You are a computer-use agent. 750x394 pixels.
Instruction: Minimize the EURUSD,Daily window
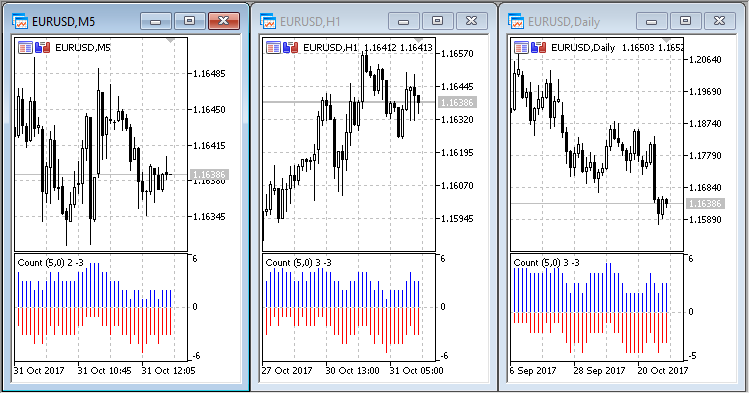pos(651,21)
